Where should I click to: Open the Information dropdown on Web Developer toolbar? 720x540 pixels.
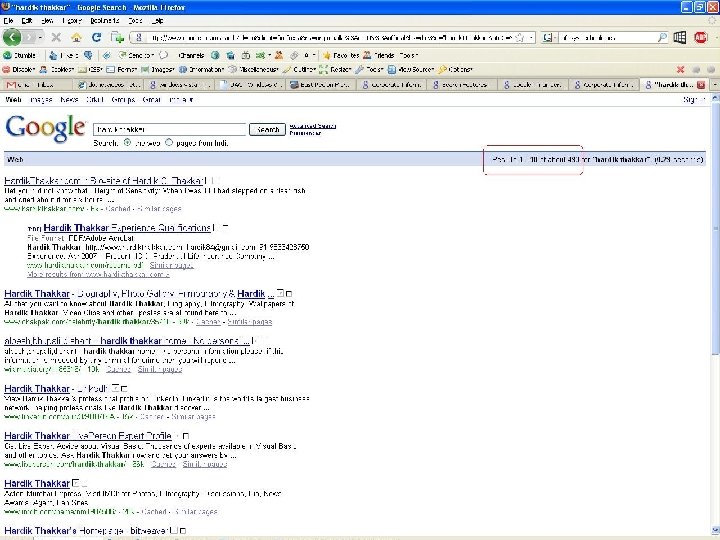point(202,69)
